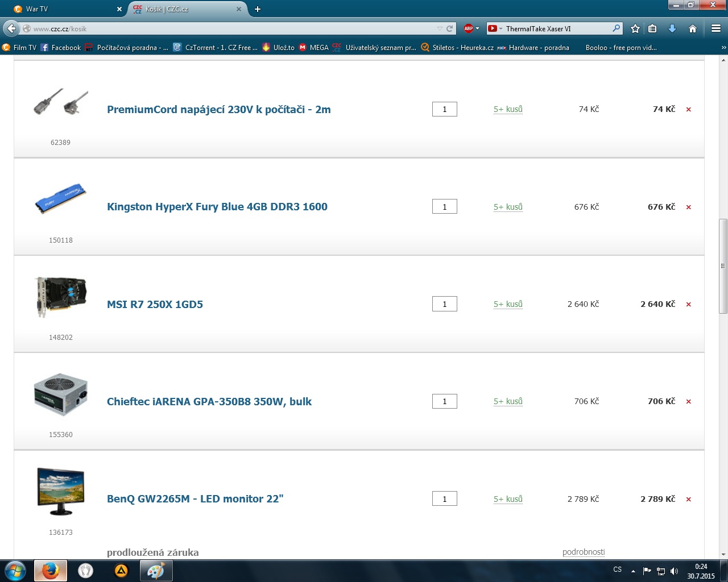This screenshot has height=582, width=728.
Task: Open the downloads arrow icon
Action: click(x=672, y=28)
